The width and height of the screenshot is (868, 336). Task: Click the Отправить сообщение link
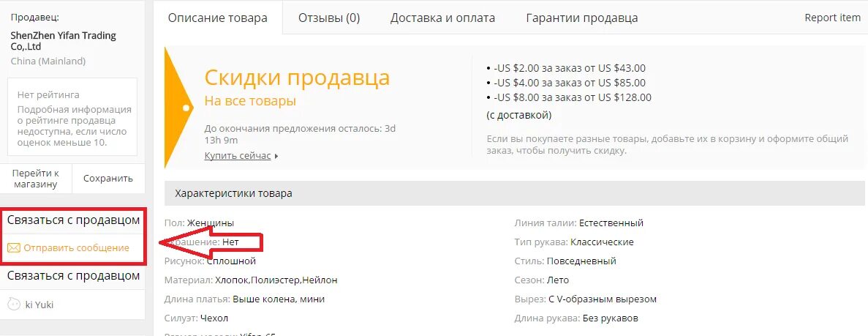pos(76,248)
